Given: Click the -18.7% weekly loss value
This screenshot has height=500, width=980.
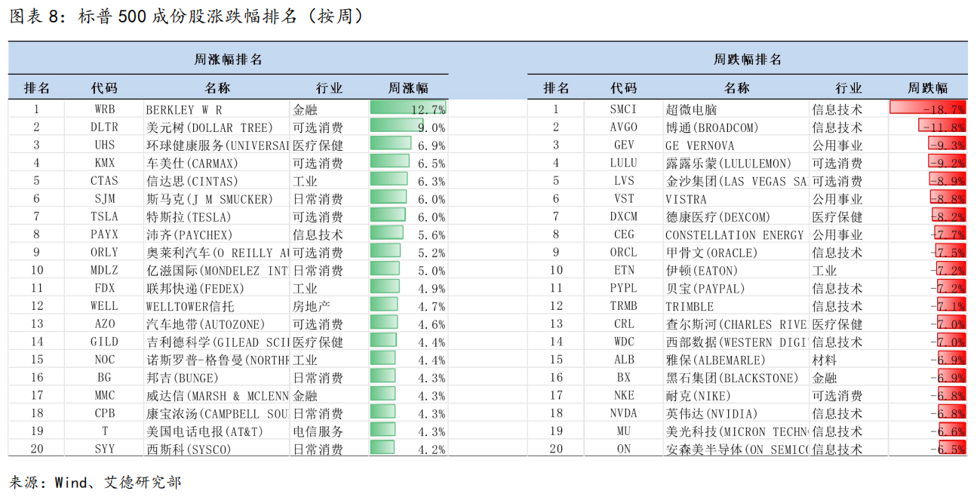Looking at the screenshot, I should (945, 109).
